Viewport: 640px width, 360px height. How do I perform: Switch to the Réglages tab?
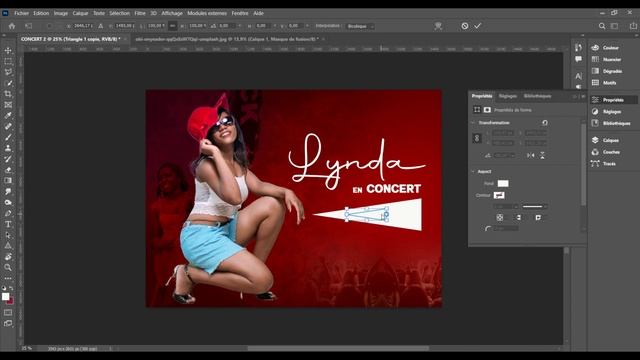coord(508,96)
